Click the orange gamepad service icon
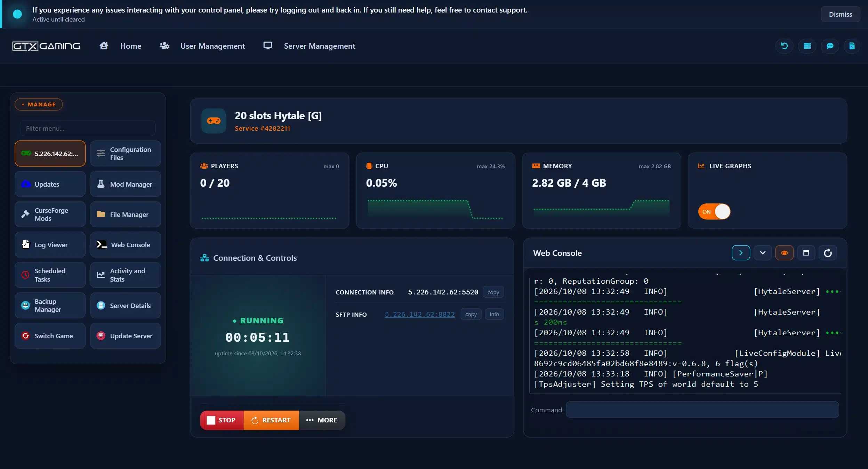Viewport: 868px width, 469px height. [x=214, y=121]
